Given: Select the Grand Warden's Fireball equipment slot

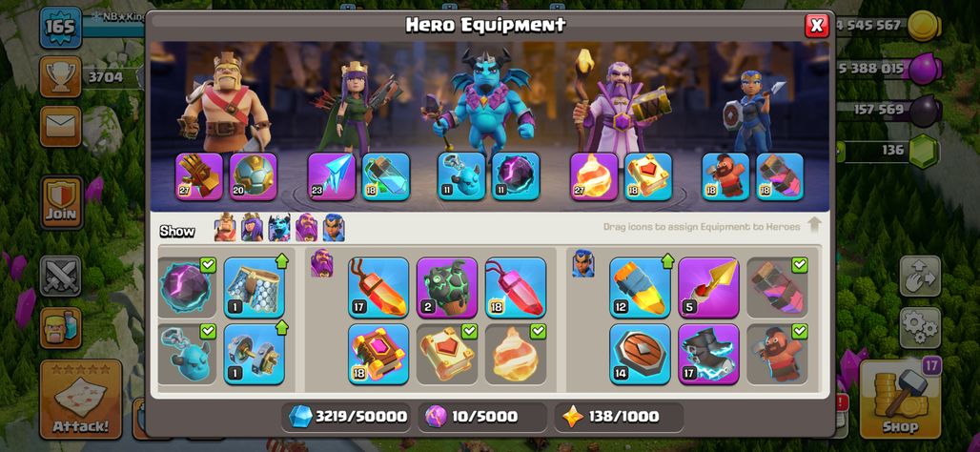Looking at the screenshot, I should (x=594, y=176).
